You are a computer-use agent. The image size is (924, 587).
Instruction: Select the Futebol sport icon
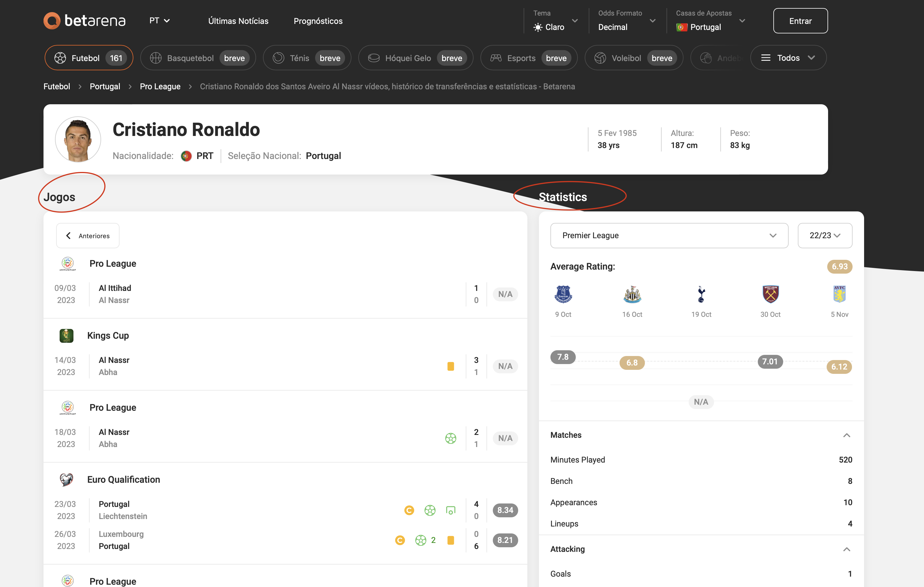tap(60, 58)
